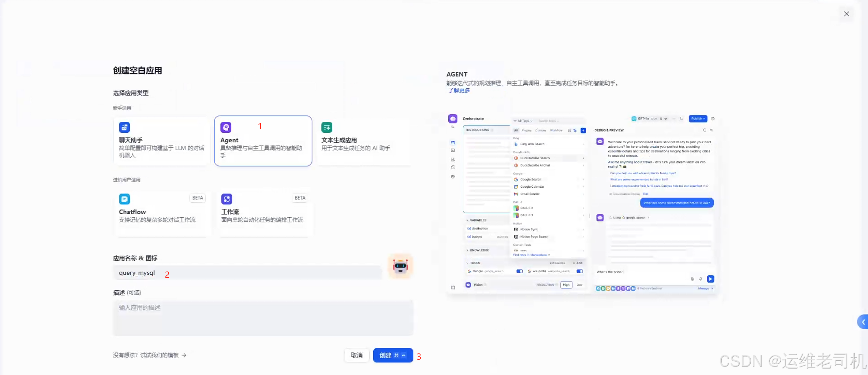The width and height of the screenshot is (868, 375).
Task: Choose the Chatflow BETA card
Action: tap(161, 213)
